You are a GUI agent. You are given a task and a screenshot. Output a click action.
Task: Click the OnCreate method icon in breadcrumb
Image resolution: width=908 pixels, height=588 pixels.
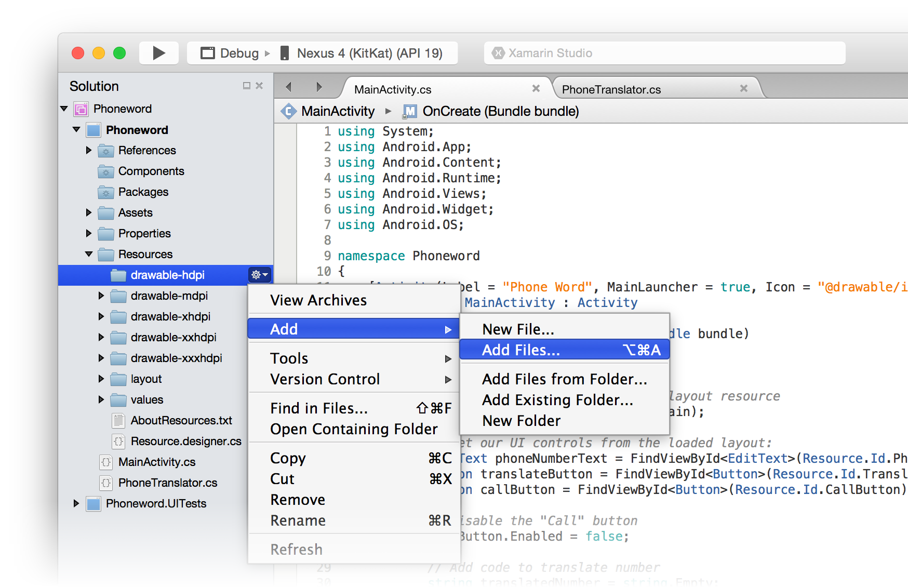[410, 111]
